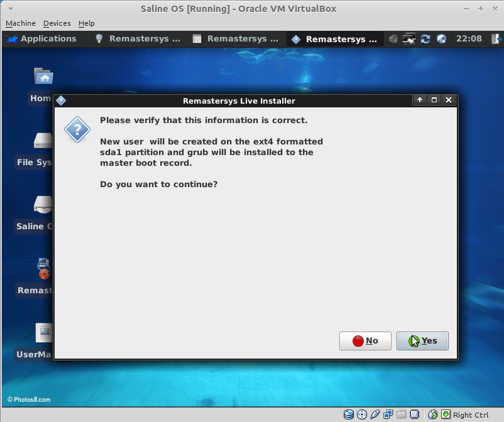504x422 pixels.
Task: Click the question mark dialog icon
Action: pos(77,129)
